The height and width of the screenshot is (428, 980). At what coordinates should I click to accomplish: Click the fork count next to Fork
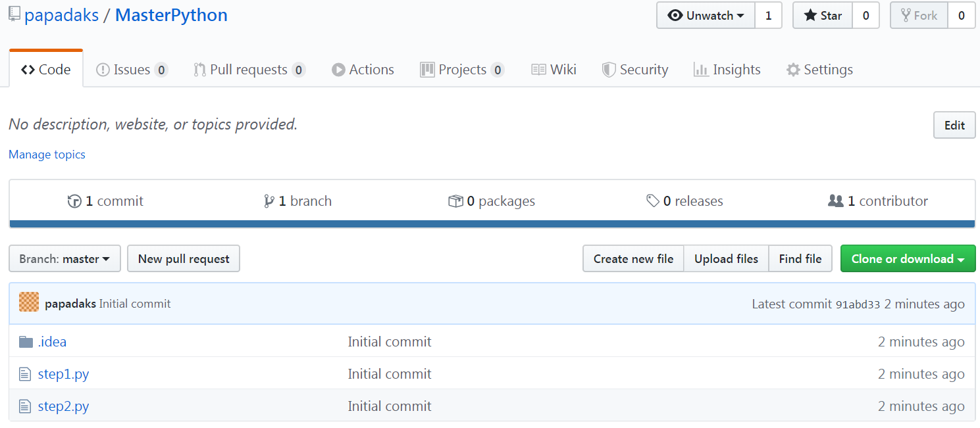click(961, 15)
